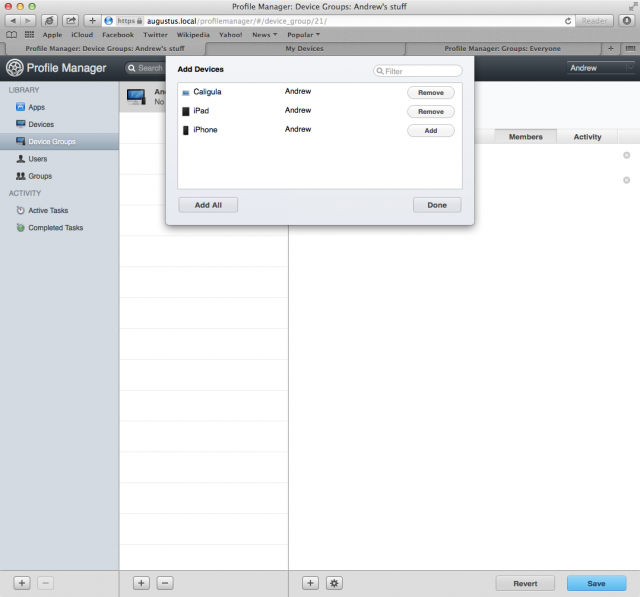This screenshot has height=597, width=640.
Task: Open the Andrew user dropdown menu
Action: pos(601,68)
